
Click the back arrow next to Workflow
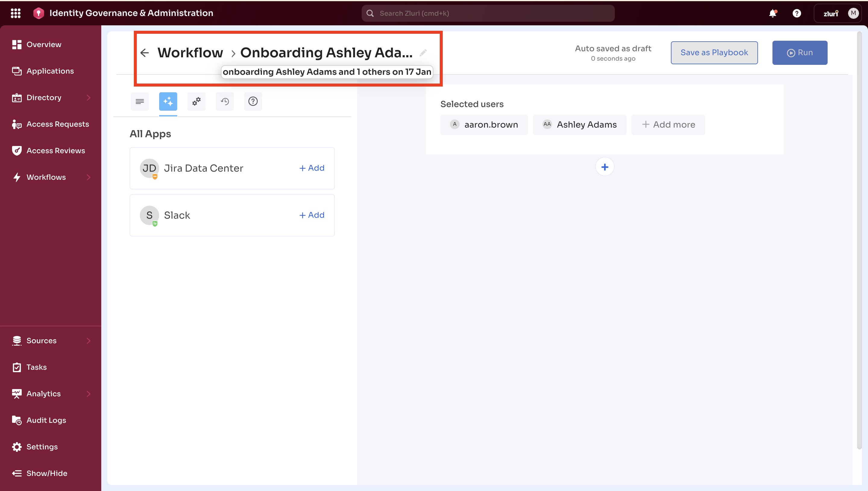coord(145,52)
